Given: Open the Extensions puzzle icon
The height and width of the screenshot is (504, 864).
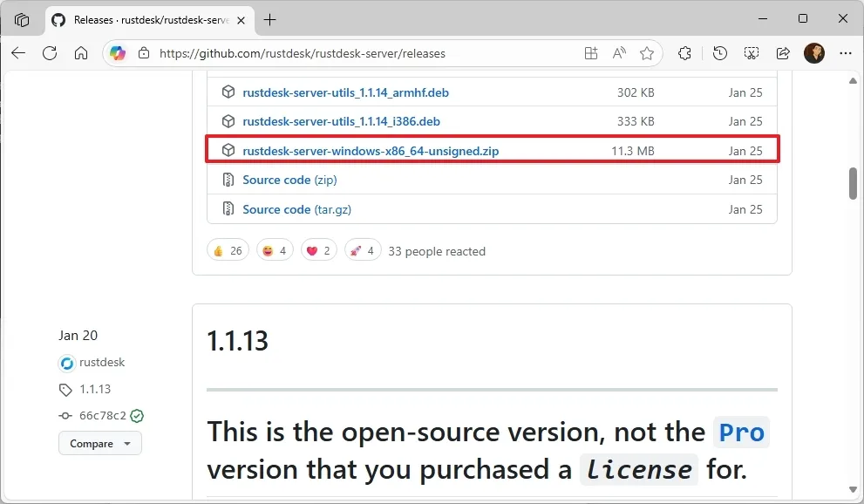Looking at the screenshot, I should click(684, 53).
